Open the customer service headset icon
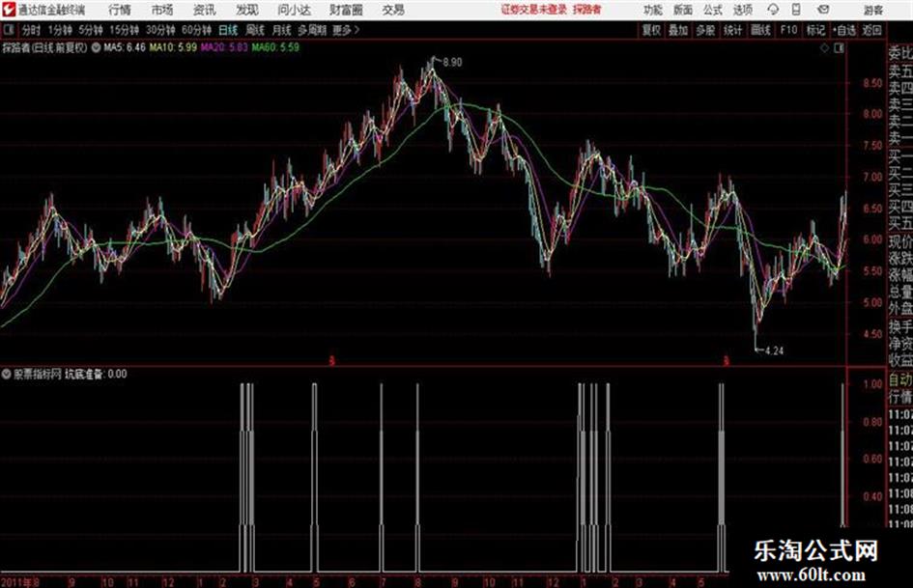 click(773, 10)
